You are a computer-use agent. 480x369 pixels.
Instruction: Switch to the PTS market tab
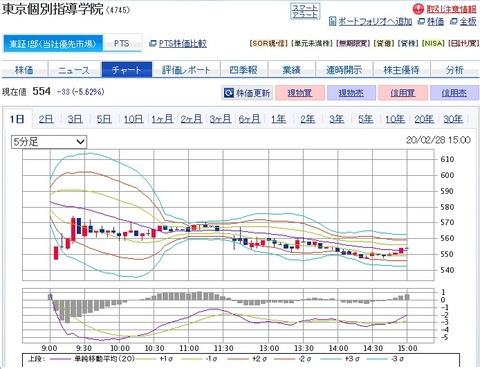122,44
